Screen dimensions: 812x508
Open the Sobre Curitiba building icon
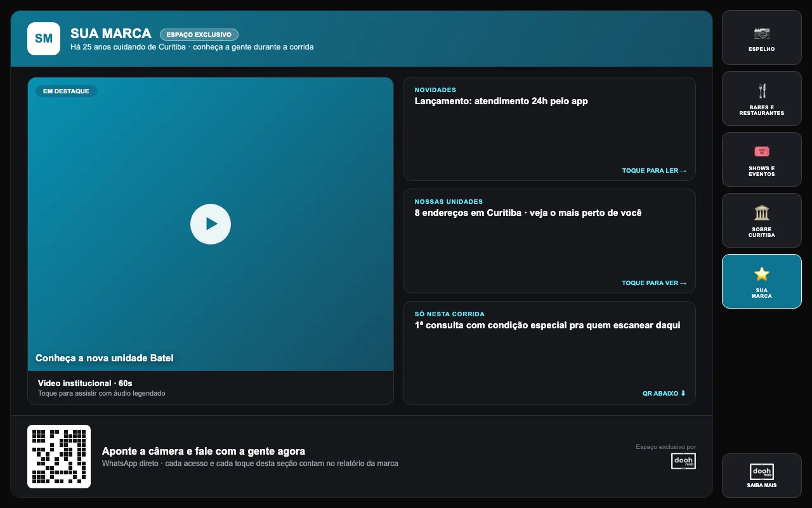coord(761,212)
